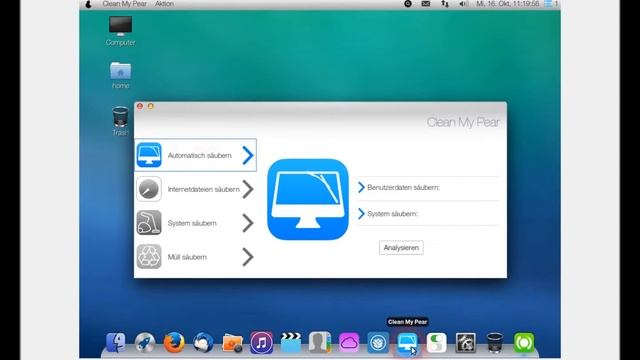Click the Internetdateien säubern label
The image size is (640, 360).
(x=204, y=189)
